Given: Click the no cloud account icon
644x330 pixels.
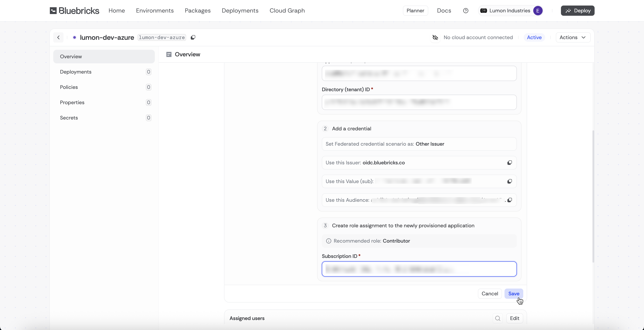Looking at the screenshot, I should point(435,37).
